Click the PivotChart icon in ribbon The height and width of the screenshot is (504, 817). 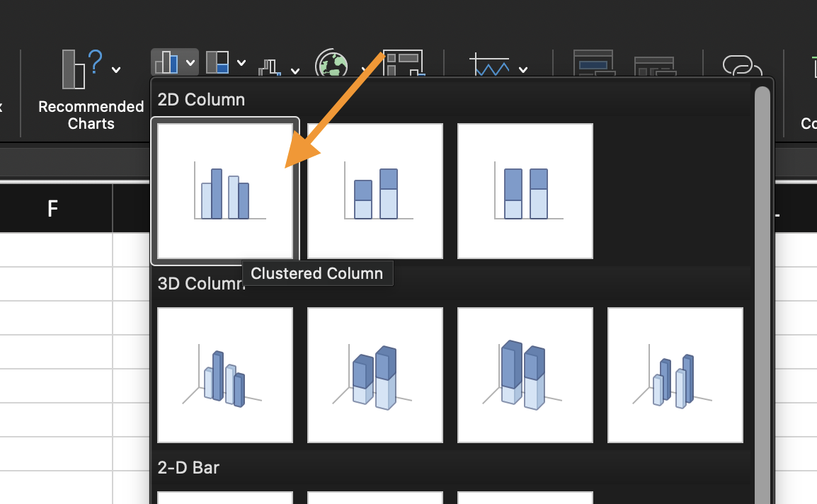[404, 62]
